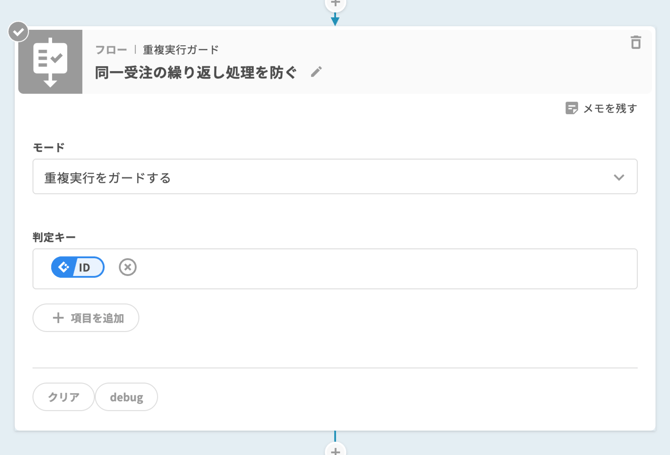Click inside the 判定キー field
This screenshot has width=670, height=455.
[335, 269]
